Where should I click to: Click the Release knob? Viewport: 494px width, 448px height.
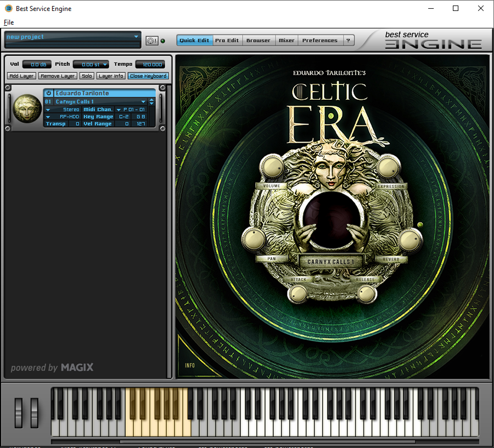367,294
